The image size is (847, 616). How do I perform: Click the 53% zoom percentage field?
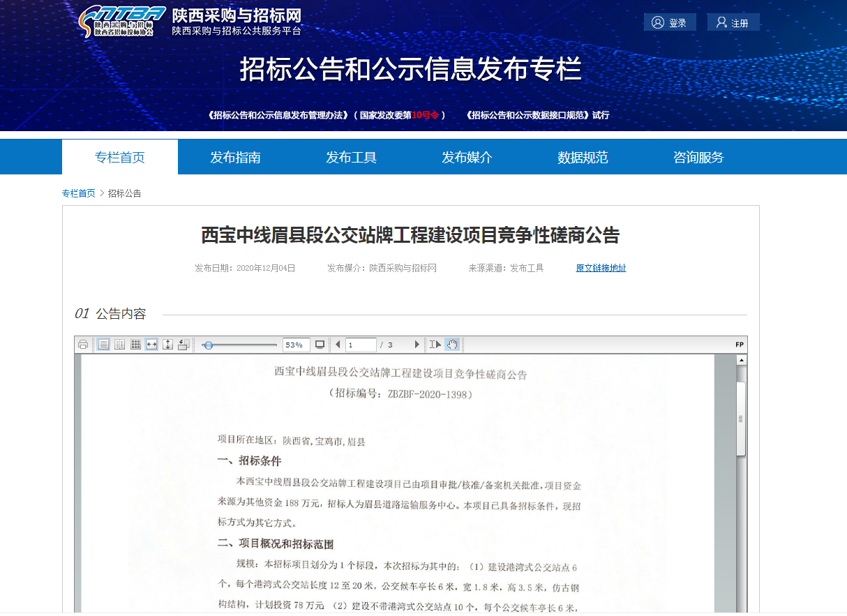click(x=296, y=345)
